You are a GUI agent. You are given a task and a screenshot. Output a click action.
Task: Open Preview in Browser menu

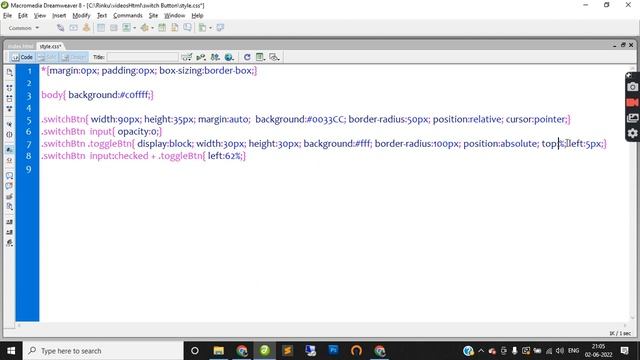(x=229, y=57)
